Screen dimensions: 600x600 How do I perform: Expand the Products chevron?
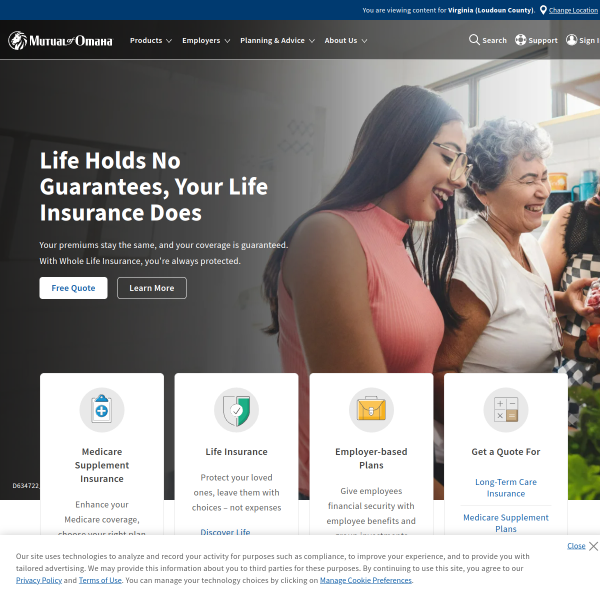pos(169,41)
